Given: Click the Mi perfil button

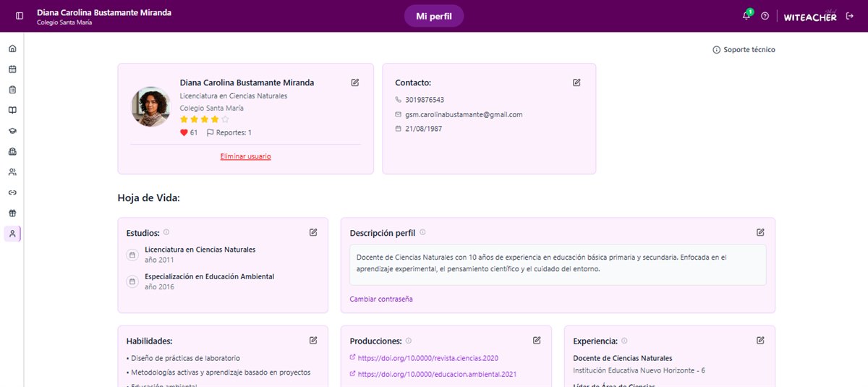Looking at the screenshot, I should 434,16.
